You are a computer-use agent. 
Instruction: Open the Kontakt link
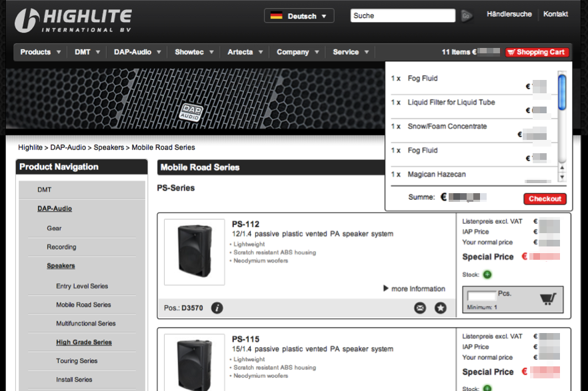pyautogui.click(x=555, y=14)
